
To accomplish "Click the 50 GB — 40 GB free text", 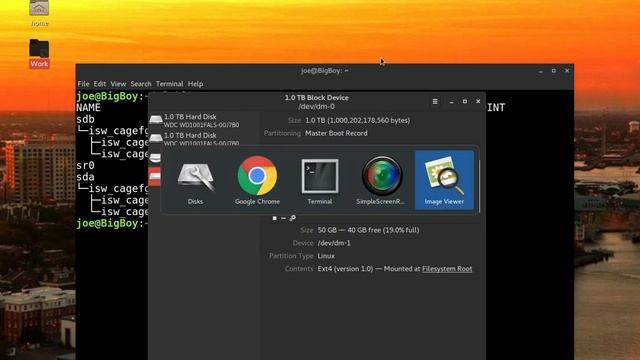I will tap(368, 230).
